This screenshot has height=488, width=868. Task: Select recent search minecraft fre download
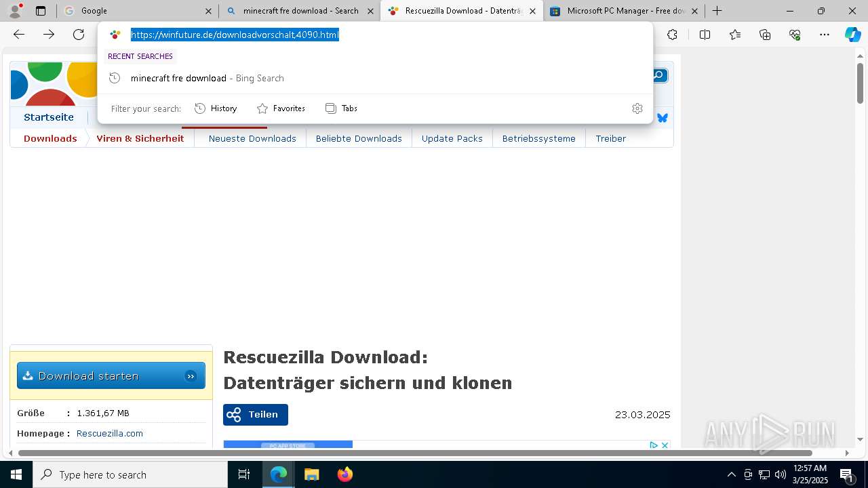pos(375,78)
